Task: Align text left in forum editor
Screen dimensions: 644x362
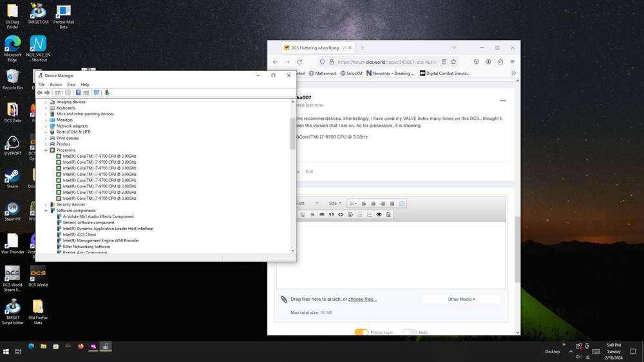Action: click(x=364, y=204)
